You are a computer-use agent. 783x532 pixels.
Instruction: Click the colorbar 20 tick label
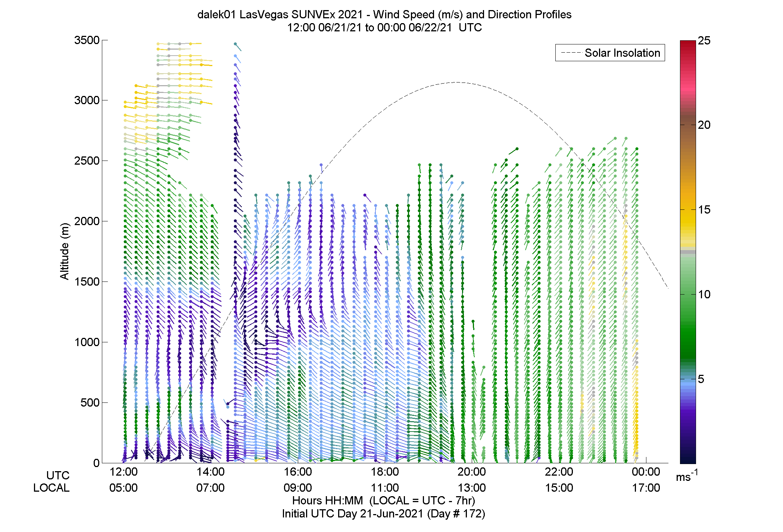[x=704, y=125]
